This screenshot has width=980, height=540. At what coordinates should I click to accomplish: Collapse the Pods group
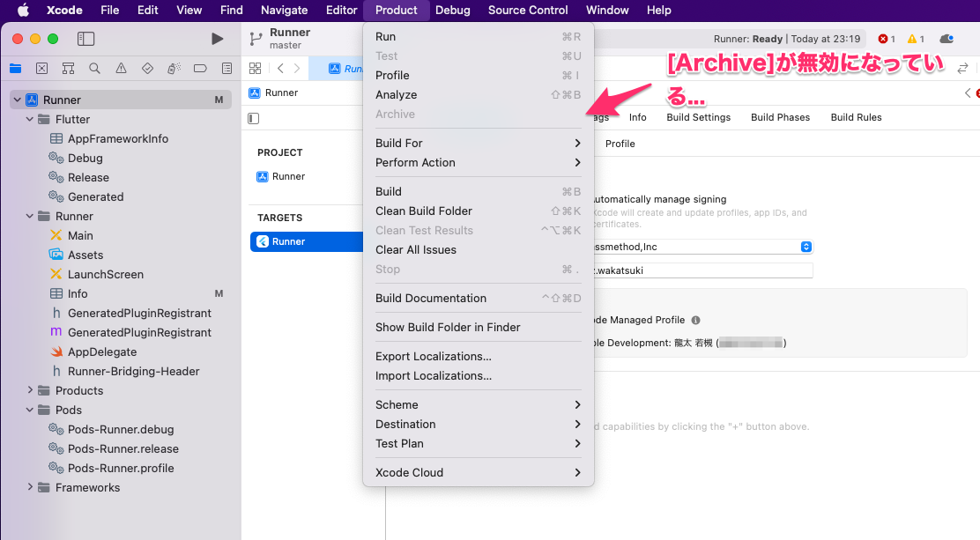click(29, 410)
